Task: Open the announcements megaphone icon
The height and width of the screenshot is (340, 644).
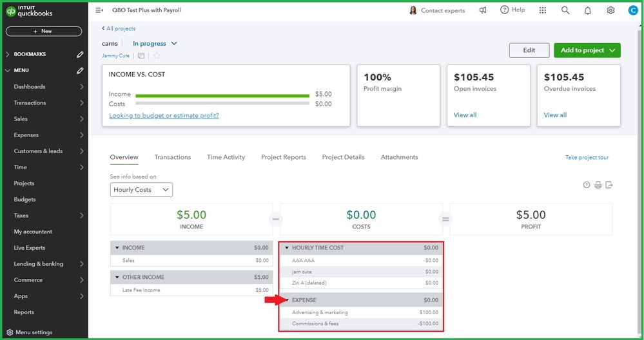Action: [x=483, y=10]
